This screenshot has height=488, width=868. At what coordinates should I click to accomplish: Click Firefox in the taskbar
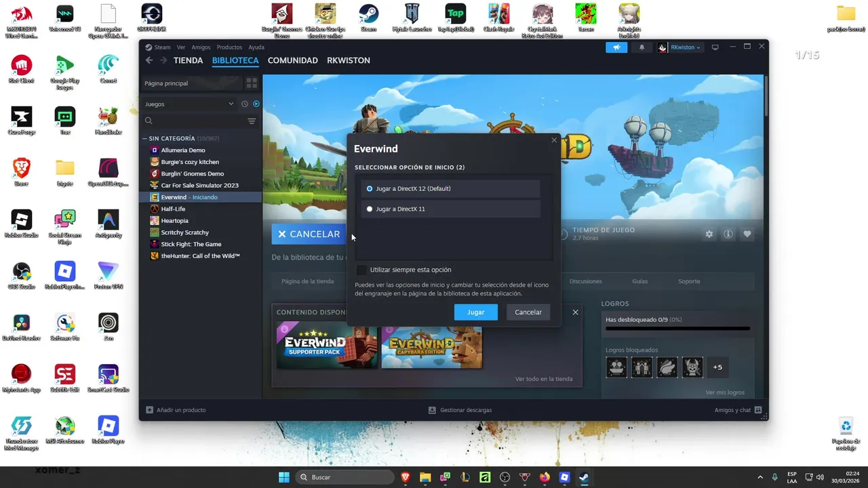click(x=545, y=477)
